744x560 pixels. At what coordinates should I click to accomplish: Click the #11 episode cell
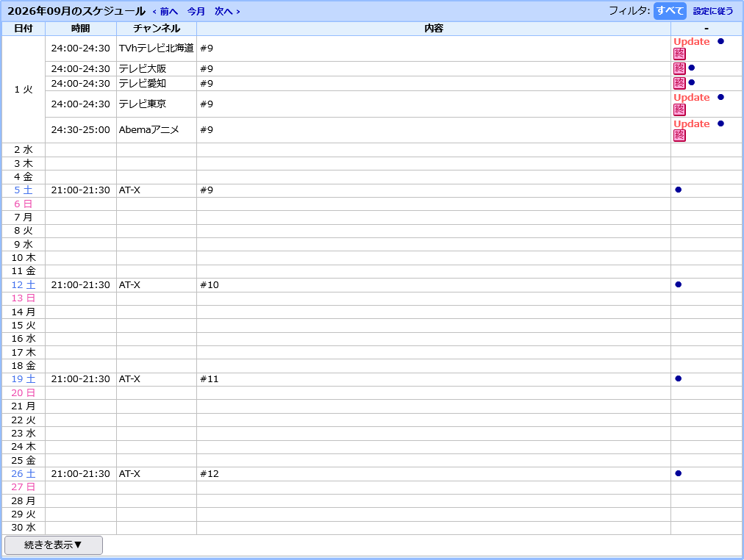(x=434, y=379)
